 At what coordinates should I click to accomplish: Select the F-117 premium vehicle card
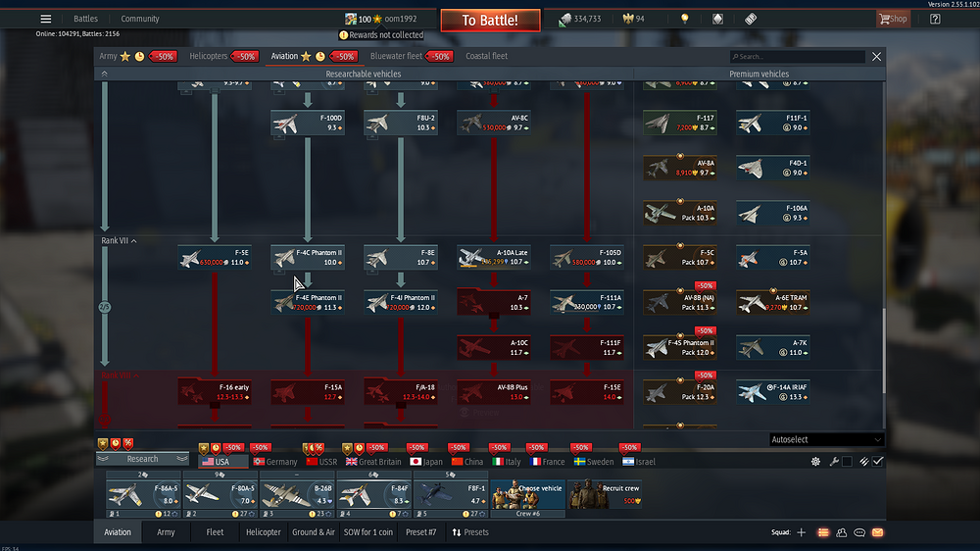pos(680,123)
